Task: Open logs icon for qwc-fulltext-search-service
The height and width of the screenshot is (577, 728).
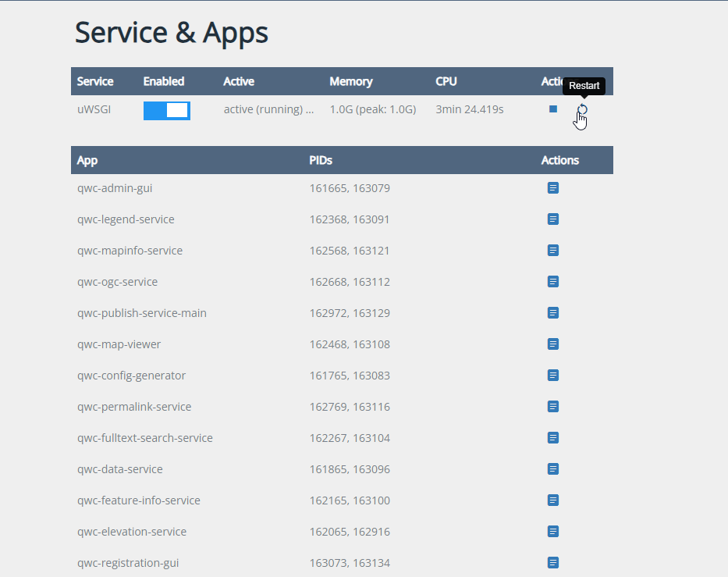Action: (x=553, y=438)
